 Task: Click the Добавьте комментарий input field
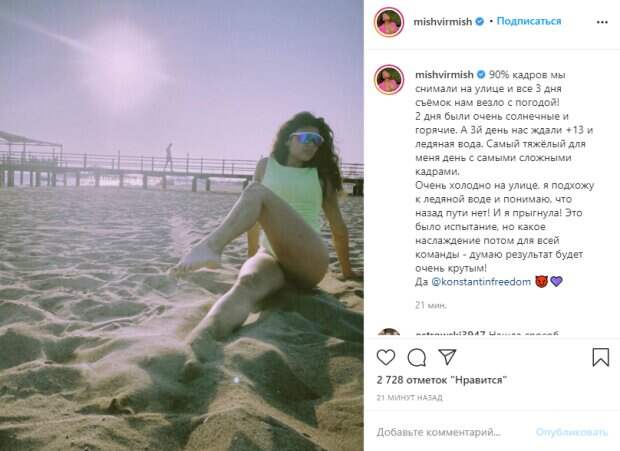[x=439, y=432]
